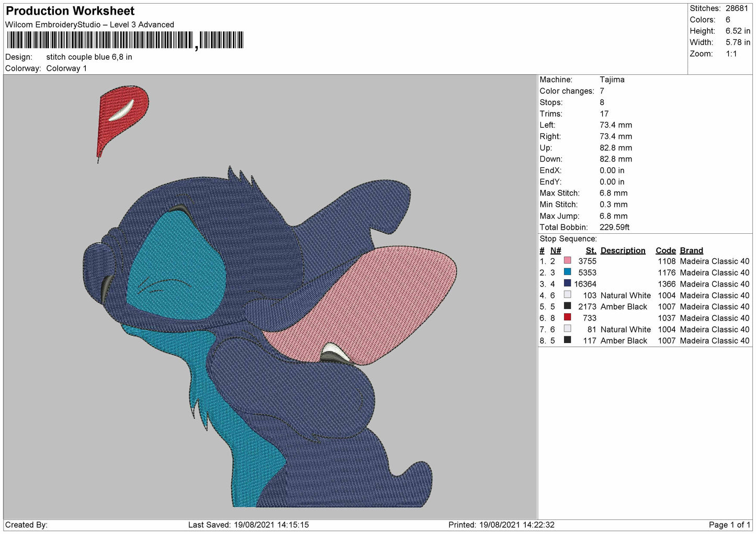This screenshot has width=756, height=534.
Task: Click the Production Worksheet title
Action: (70, 11)
